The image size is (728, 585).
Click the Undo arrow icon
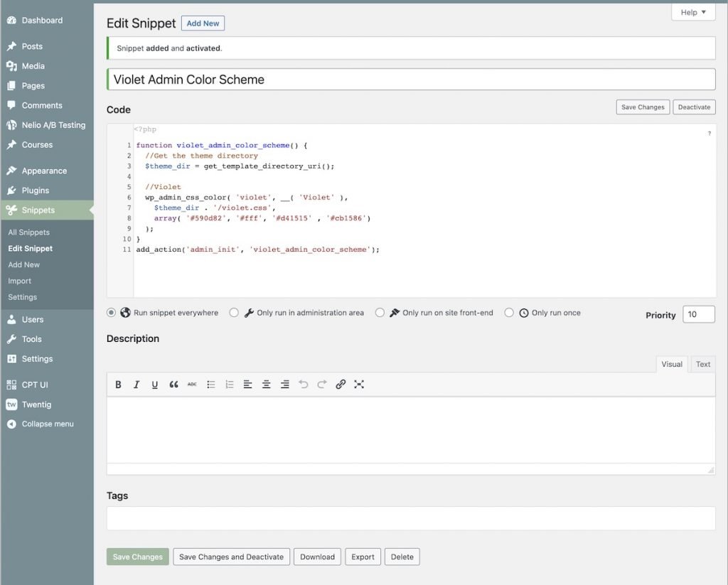tap(303, 385)
